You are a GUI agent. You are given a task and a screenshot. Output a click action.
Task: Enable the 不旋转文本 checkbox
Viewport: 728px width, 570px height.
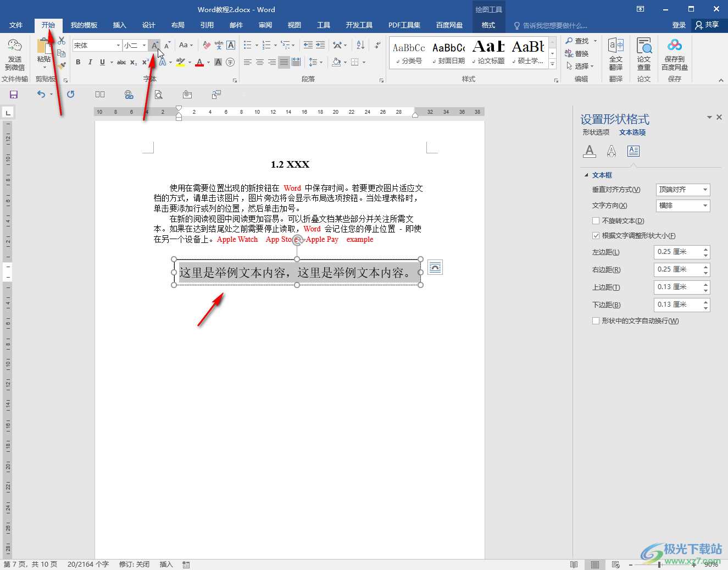596,221
